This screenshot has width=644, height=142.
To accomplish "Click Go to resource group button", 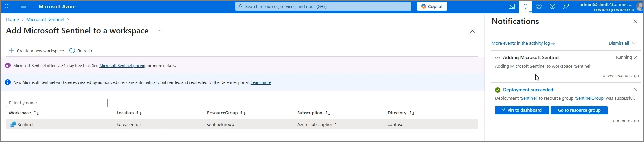I will point(579,110).
